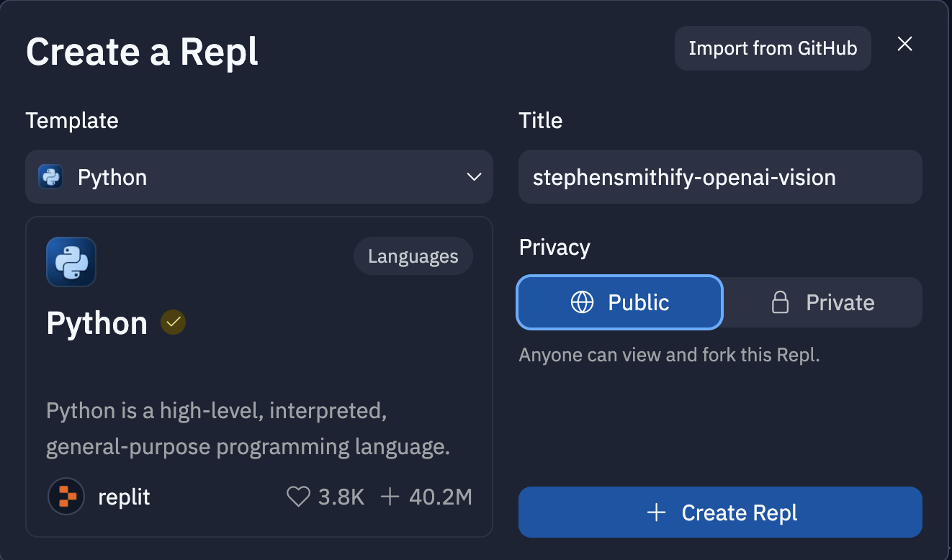The height and width of the screenshot is (560, 952).
Task: Click the Python template heading
Action: click(x=97, y=324)
